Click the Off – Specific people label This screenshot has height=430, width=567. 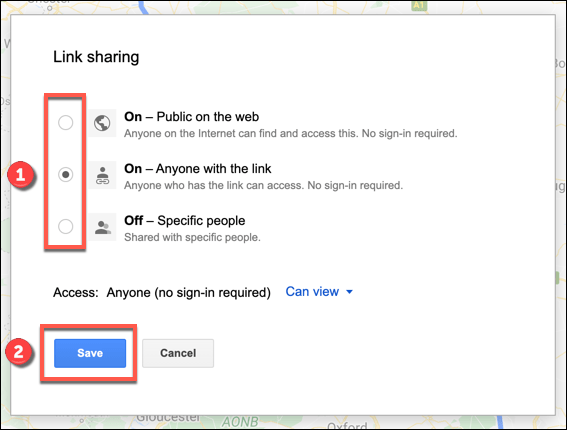(184, 221)
